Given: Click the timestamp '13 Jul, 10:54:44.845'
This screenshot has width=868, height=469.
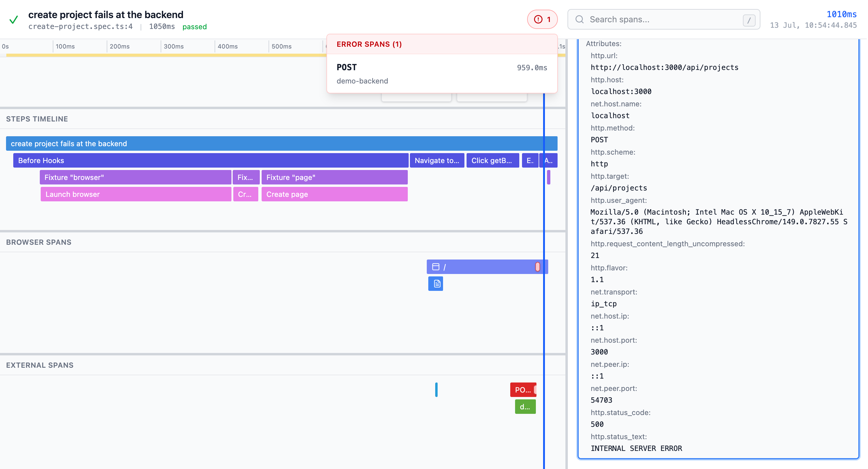Looking at the screenshot, I should (x=813, y=25).
